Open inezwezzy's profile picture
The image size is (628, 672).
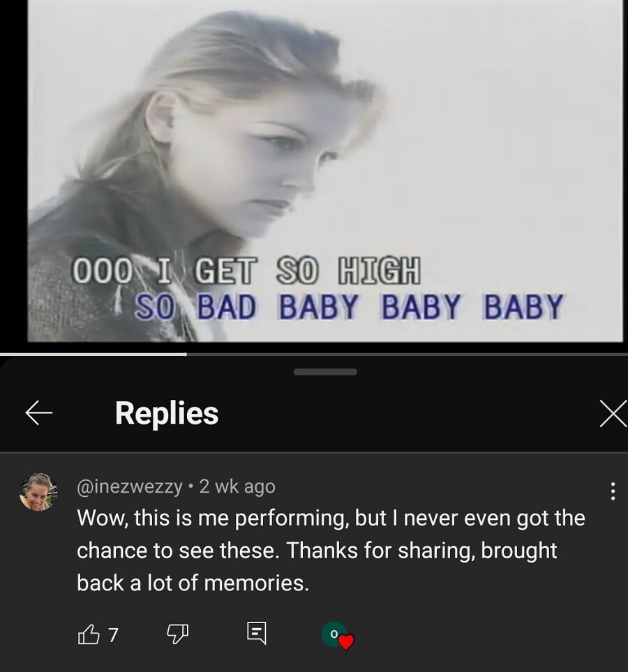tap(38, 492)
